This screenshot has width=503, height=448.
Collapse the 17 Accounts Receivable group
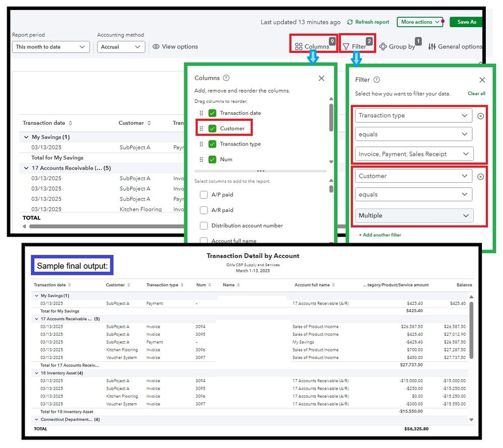point(26,168)
